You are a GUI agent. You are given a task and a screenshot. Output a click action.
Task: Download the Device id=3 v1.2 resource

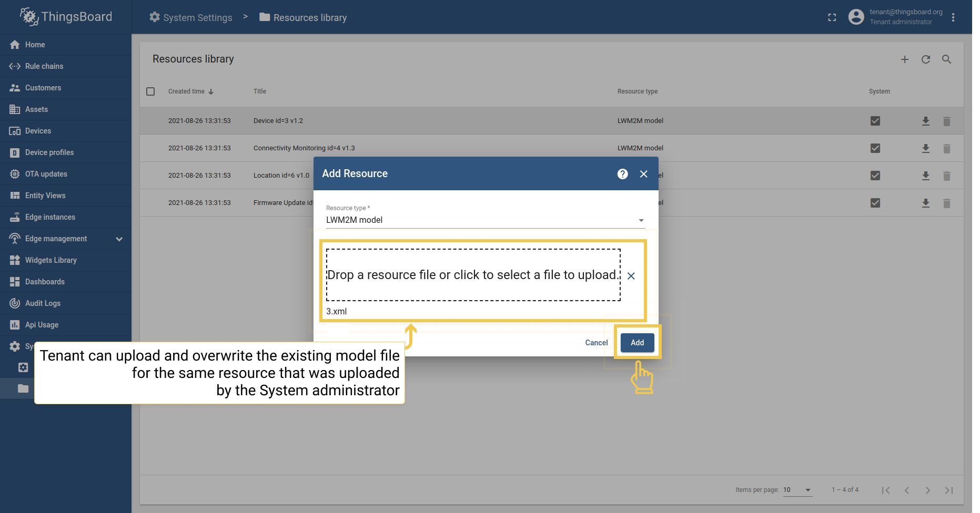click(926, 121)
